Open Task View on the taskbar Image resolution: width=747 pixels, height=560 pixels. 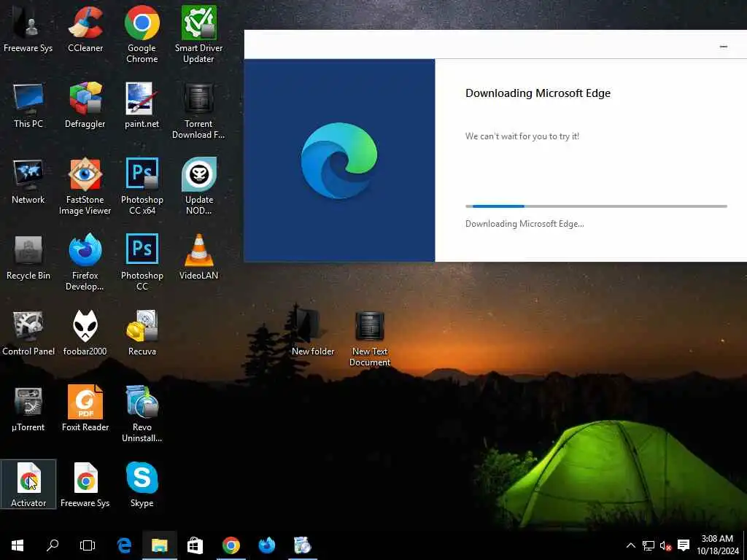point(88,545)
